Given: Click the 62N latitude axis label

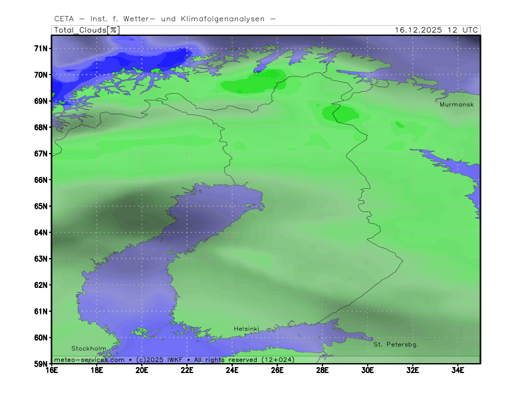Looking at the screenshot, I should pos(41,285).
